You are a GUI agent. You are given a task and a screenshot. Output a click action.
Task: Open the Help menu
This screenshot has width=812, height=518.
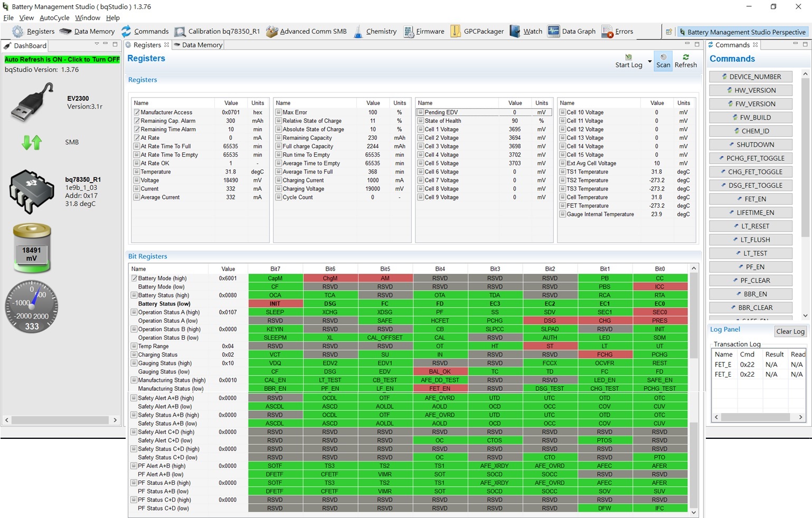point(113,18)
